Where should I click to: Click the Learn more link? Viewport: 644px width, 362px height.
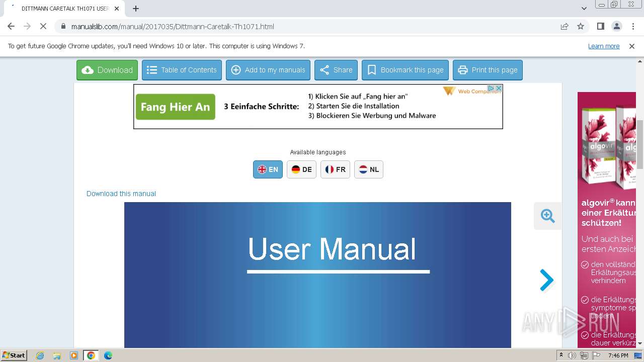pyautogui.click(x=604, y=46)
